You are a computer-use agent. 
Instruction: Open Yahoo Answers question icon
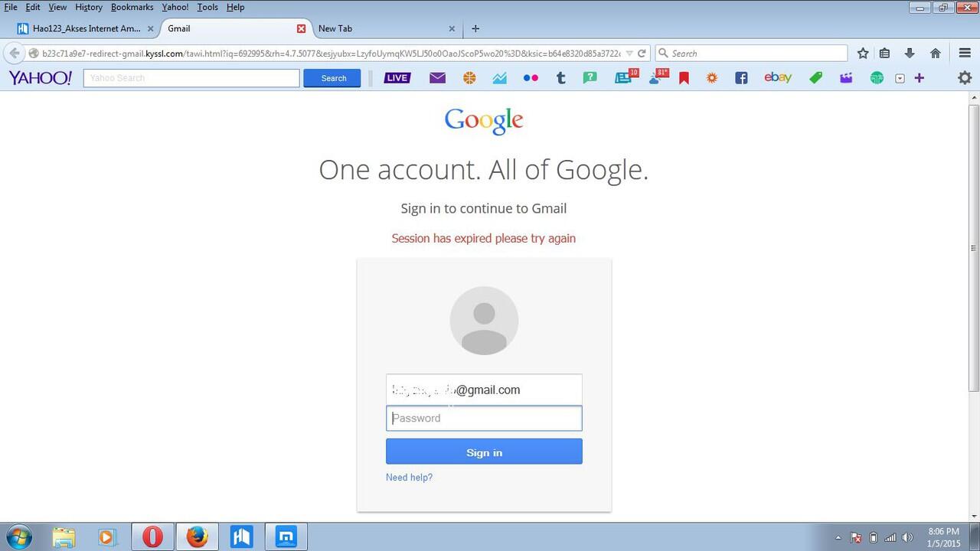(590, 77)
